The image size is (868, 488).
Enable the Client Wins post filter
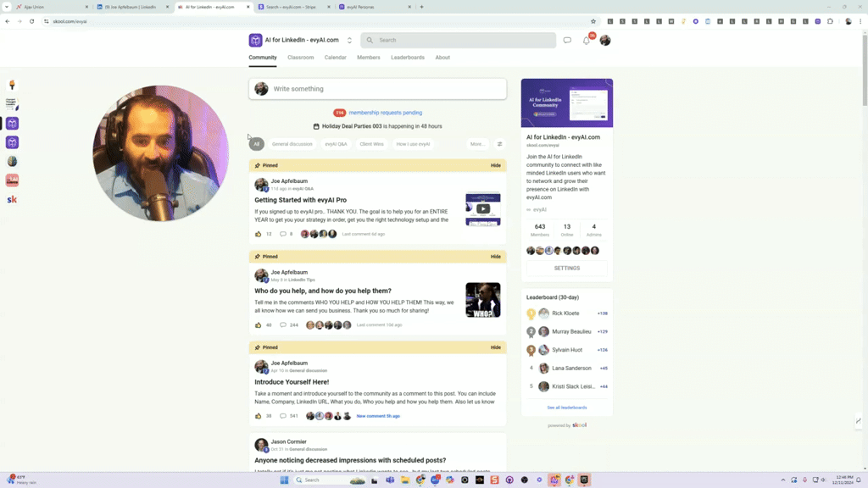371,143
